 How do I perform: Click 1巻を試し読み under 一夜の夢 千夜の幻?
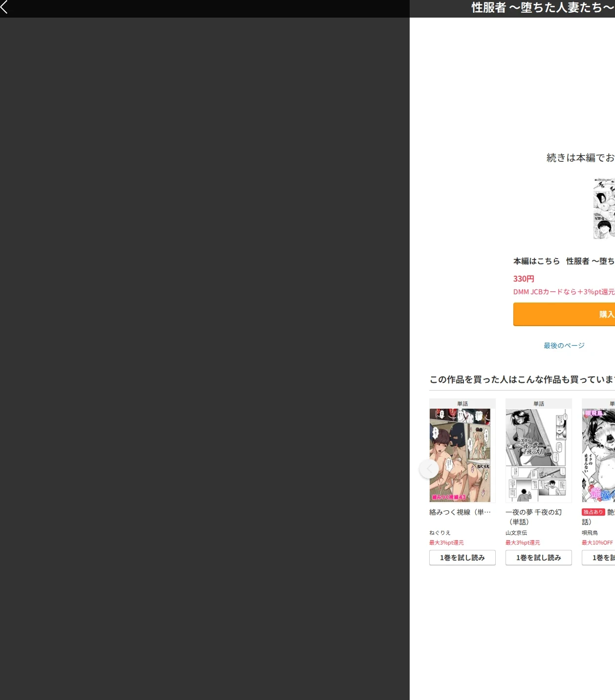(x=539, y=558)
